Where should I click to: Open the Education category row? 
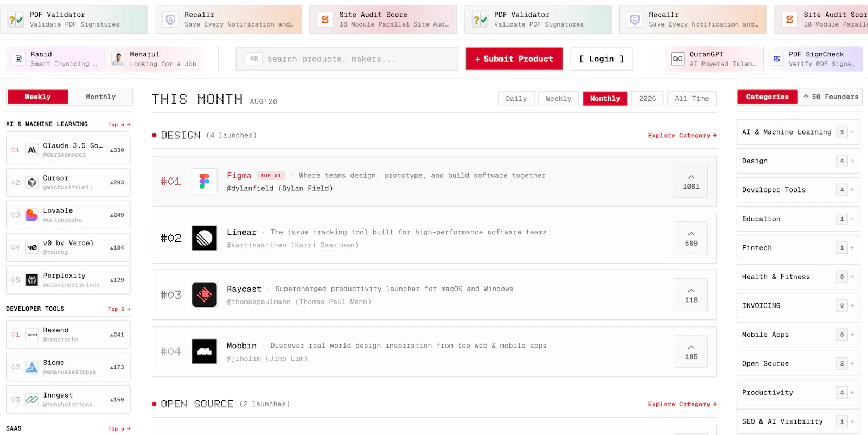click(797, 219)
